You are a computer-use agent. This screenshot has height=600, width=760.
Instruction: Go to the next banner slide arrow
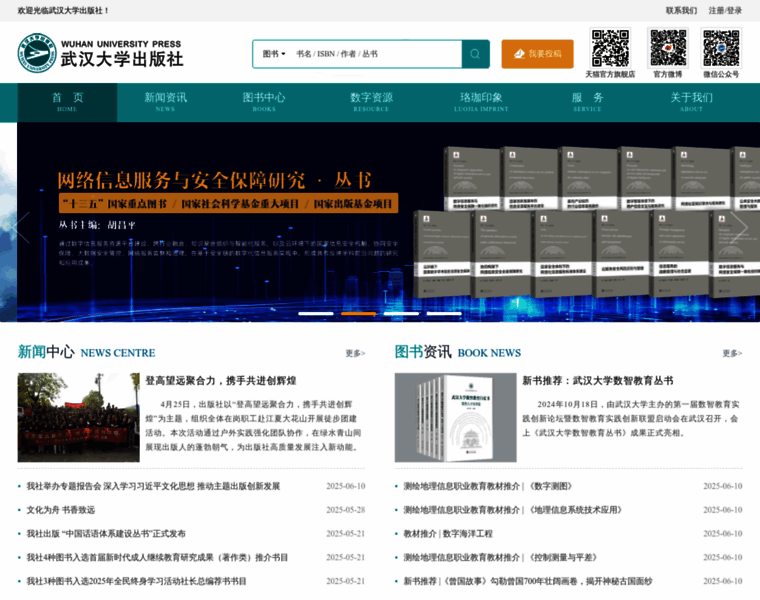pyautogui.click(x=739, y=227)
